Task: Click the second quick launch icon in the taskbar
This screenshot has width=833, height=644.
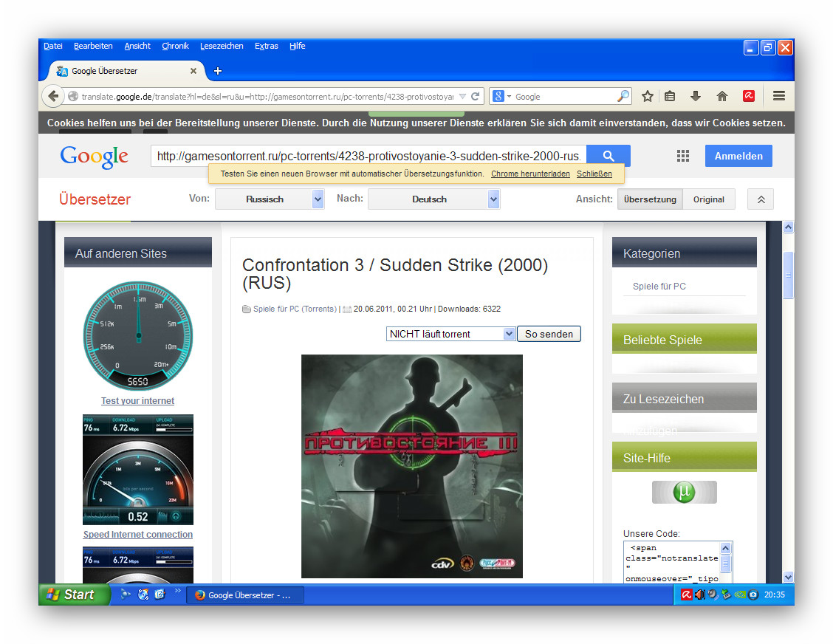Action: click(143, 594)
